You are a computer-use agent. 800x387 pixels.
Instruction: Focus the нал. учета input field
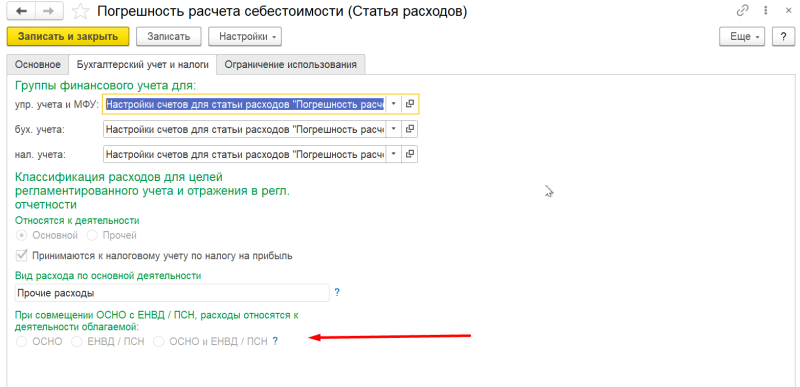click(244, 153)
